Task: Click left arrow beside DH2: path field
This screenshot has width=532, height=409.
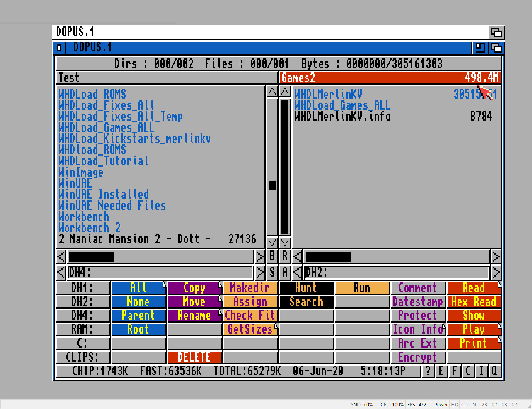Action: [297, 272]
